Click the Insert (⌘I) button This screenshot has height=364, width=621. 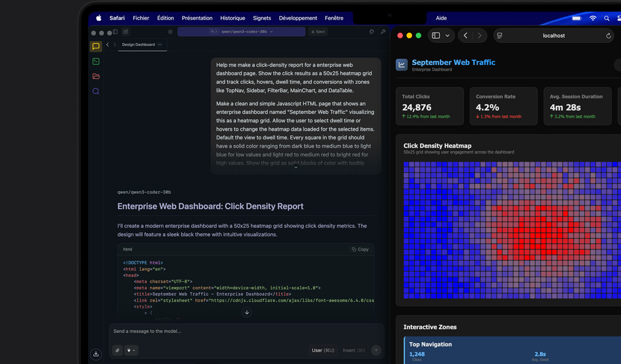pos(354,350)
